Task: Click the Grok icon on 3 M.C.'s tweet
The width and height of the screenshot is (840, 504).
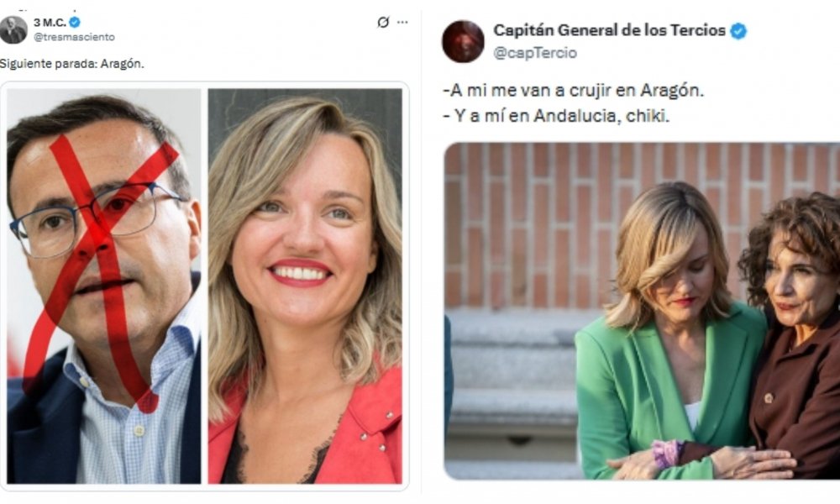Action: (x=383, y=23)
